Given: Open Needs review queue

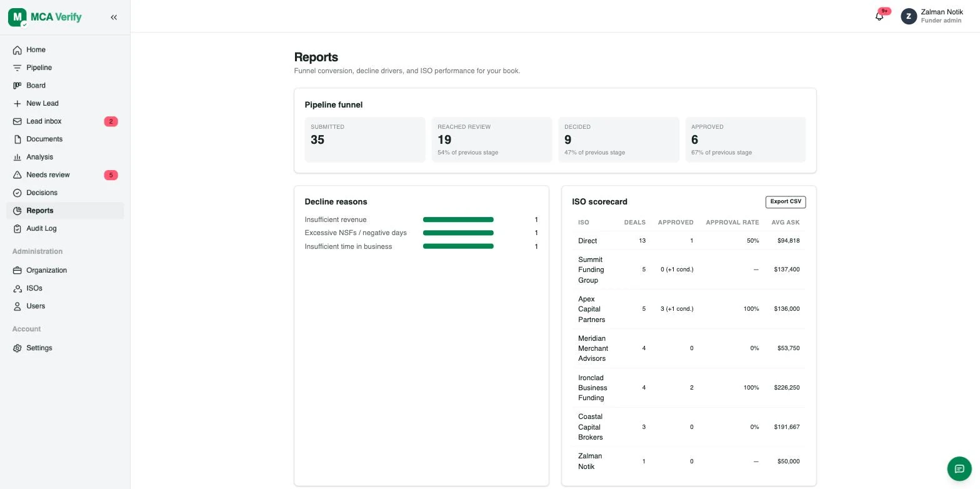Looking at the screenshot, I should 65,175.
